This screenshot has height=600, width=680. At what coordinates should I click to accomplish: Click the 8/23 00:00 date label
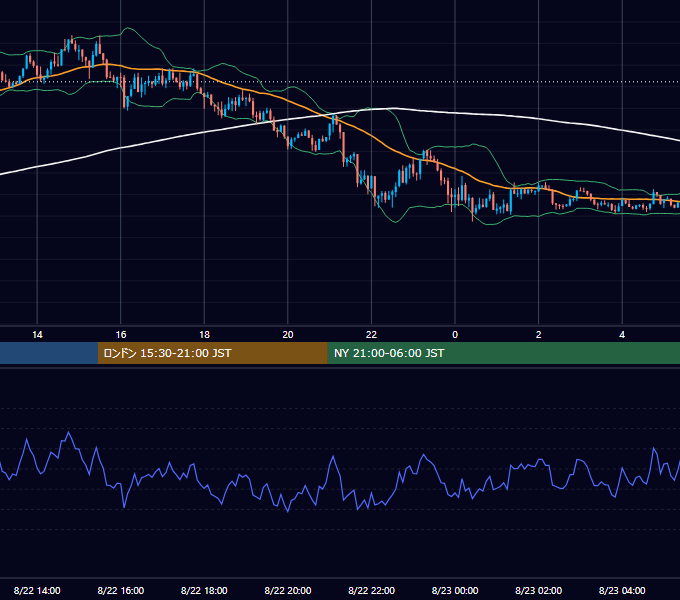(x=455, y=590)
